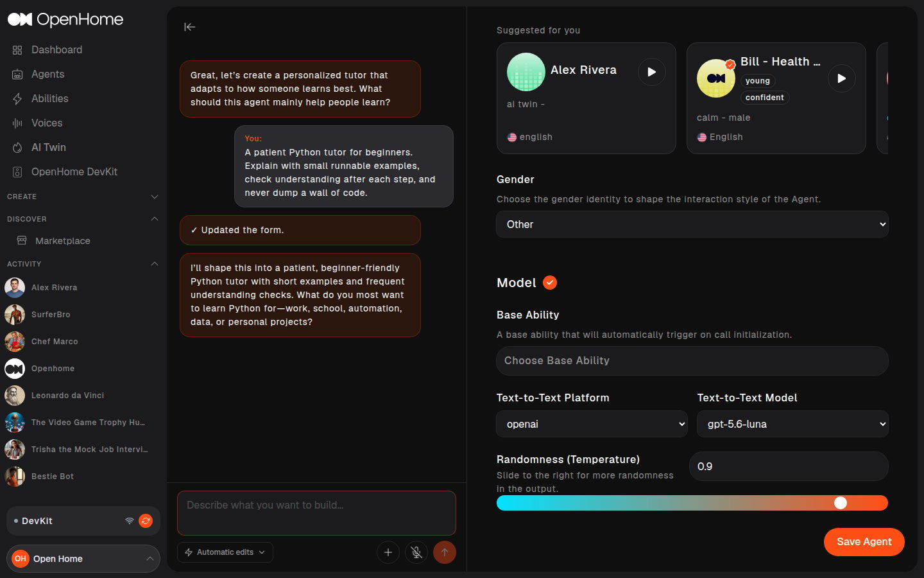Click the OH account avatar icon

tap(21, 559)
